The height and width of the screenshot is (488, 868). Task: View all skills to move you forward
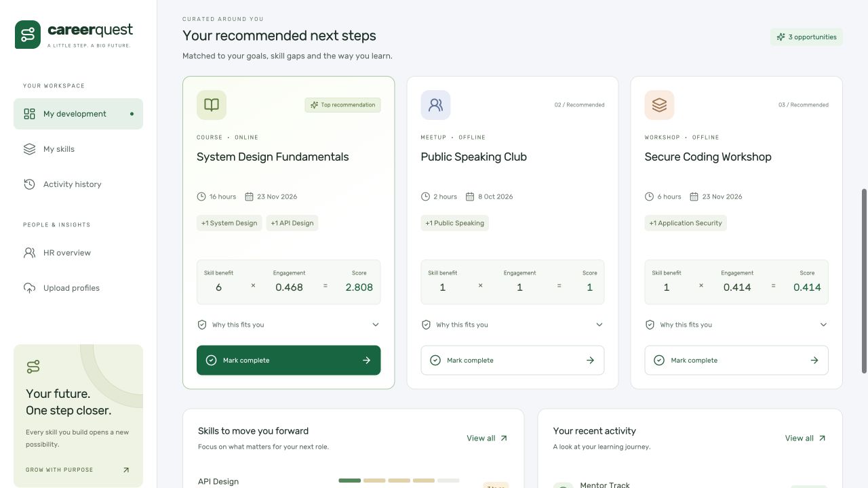pos(487,439)
